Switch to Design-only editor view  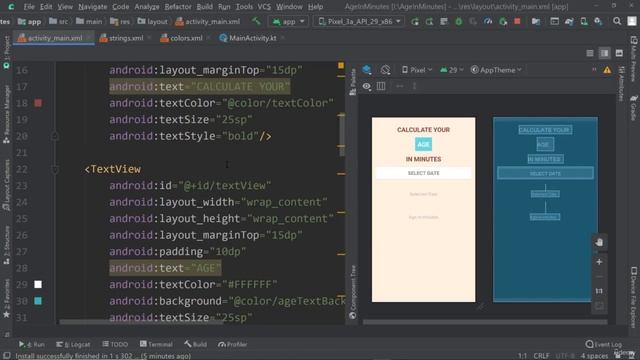619,53
